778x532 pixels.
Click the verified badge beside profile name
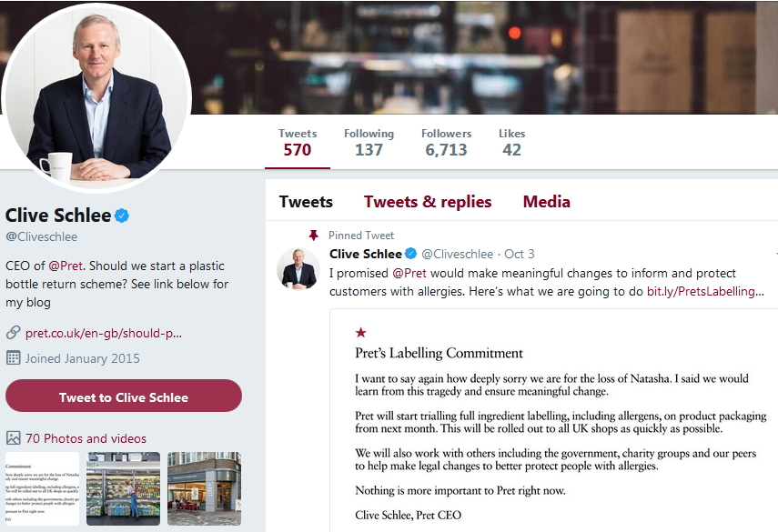click(x=122, y=216)
